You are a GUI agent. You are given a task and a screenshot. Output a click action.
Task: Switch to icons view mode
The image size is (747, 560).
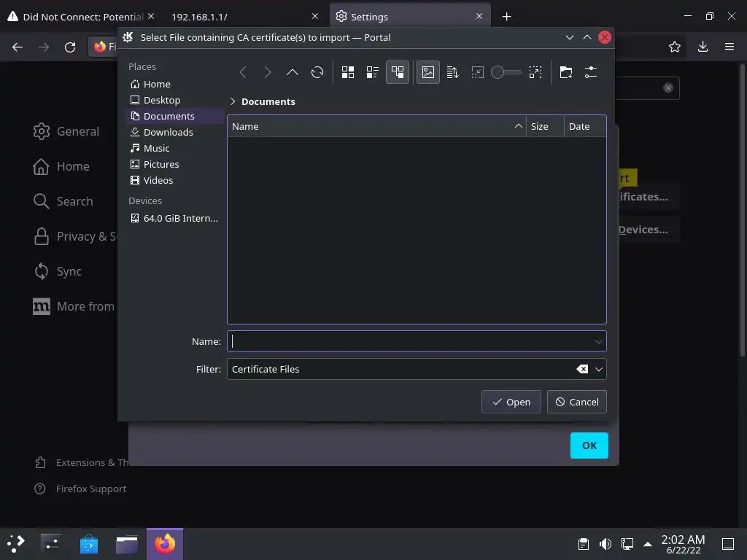348,72
